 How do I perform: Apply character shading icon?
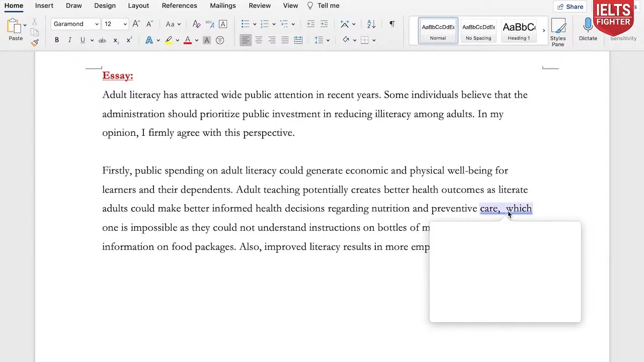pos(206,40)
